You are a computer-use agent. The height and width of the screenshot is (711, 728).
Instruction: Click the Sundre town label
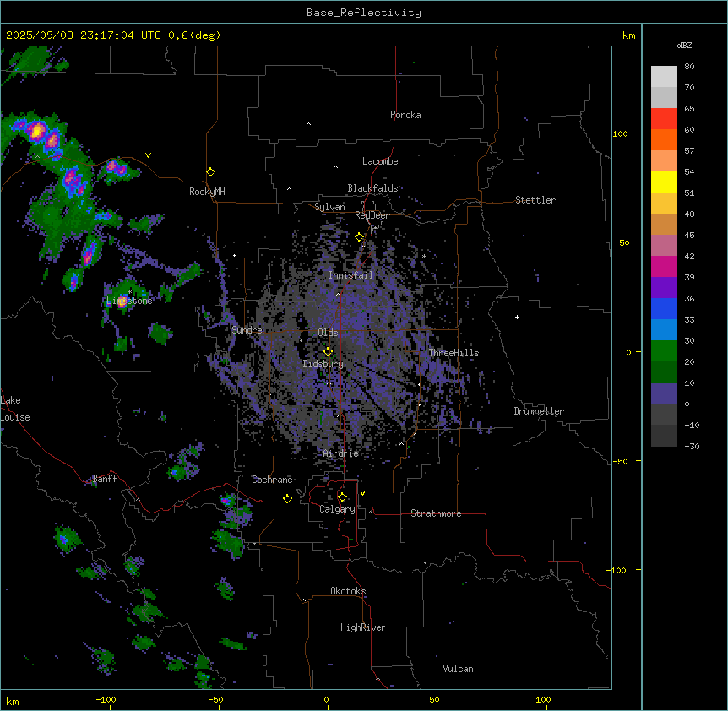pos(247,330)
